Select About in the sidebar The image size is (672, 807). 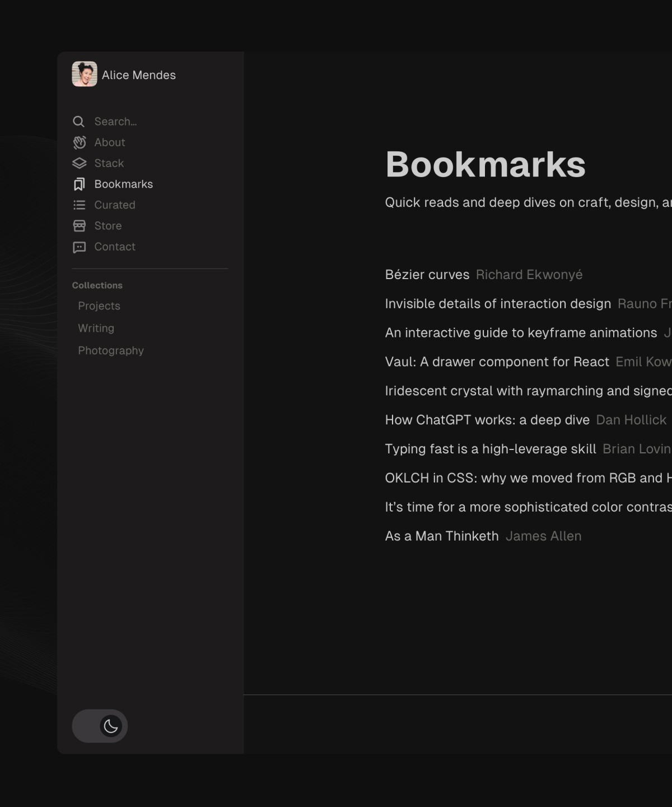coord(110,142)
